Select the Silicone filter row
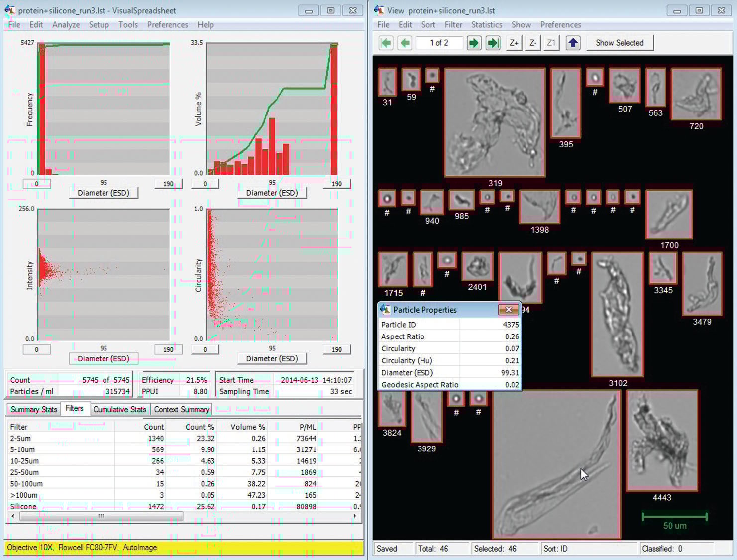Screen dimensions: 737x560 click(23, 507)
